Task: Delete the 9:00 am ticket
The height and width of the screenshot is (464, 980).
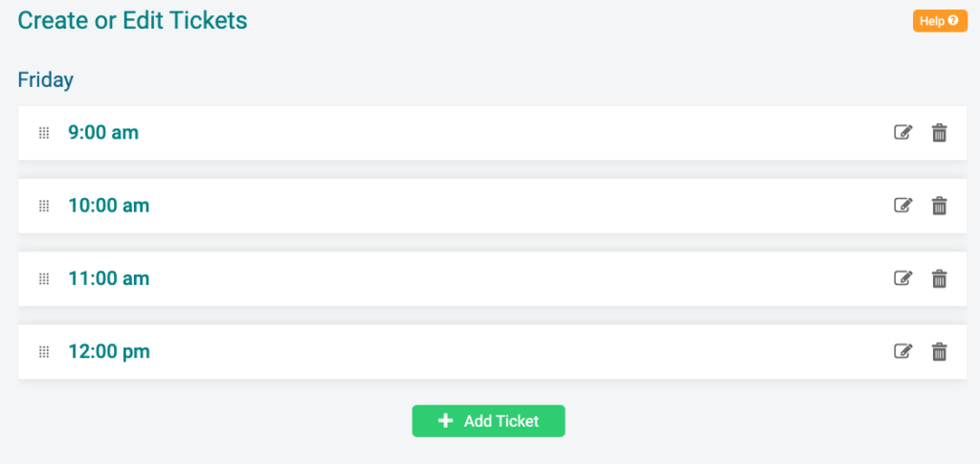Action: coord(939,132)
